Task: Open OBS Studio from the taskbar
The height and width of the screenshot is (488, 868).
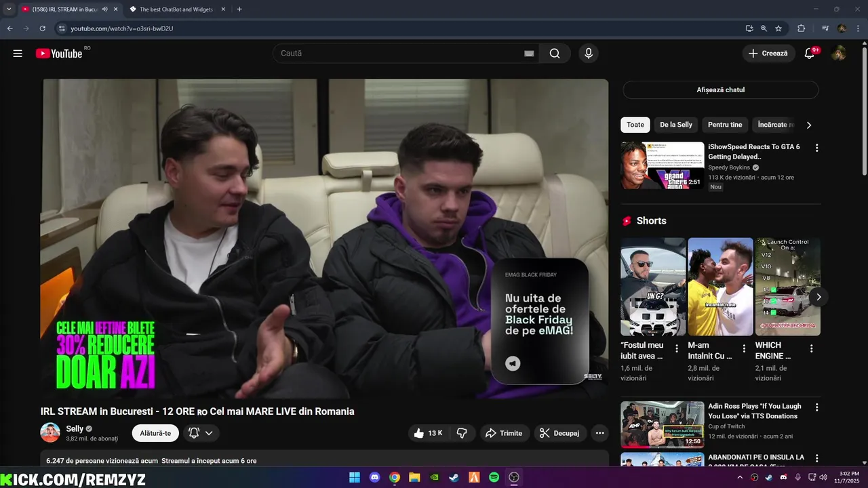Action: click(514, 477)
